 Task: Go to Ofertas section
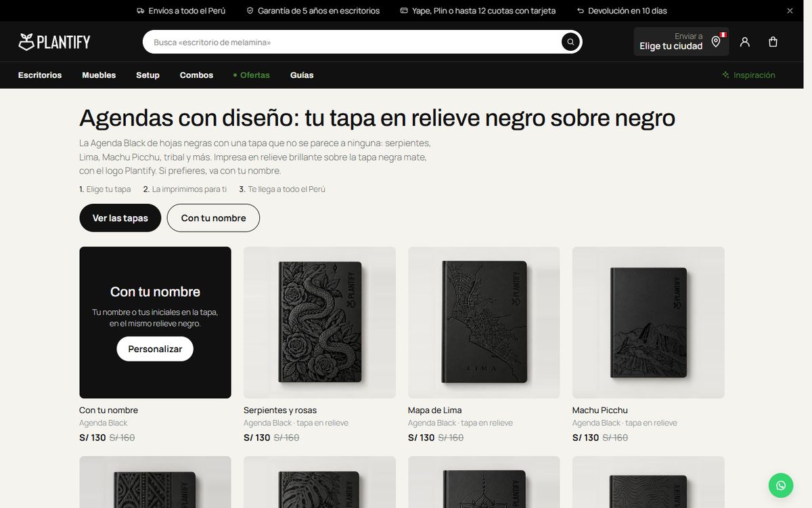(251, 75)
